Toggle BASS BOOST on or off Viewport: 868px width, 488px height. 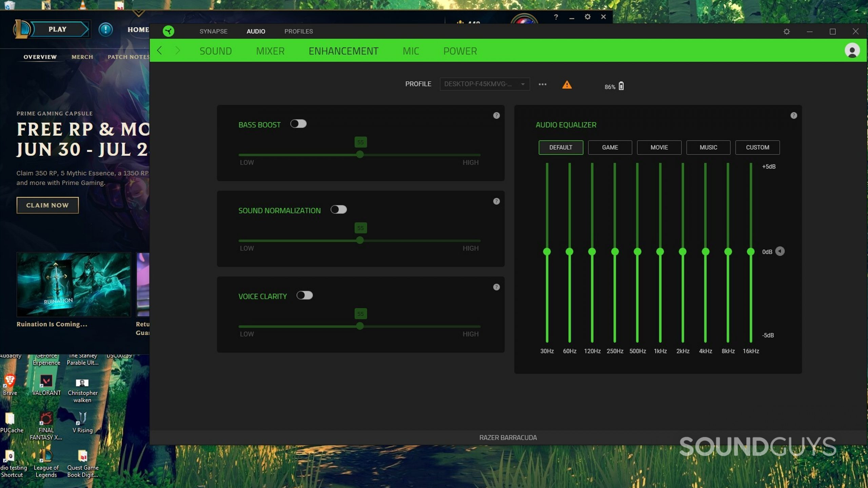[297, 123]
